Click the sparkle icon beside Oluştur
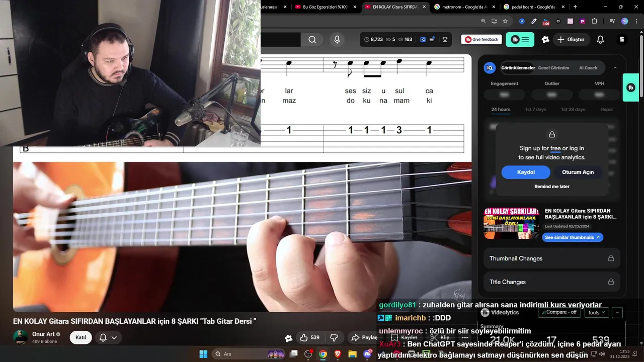 (x=545, y=40)
